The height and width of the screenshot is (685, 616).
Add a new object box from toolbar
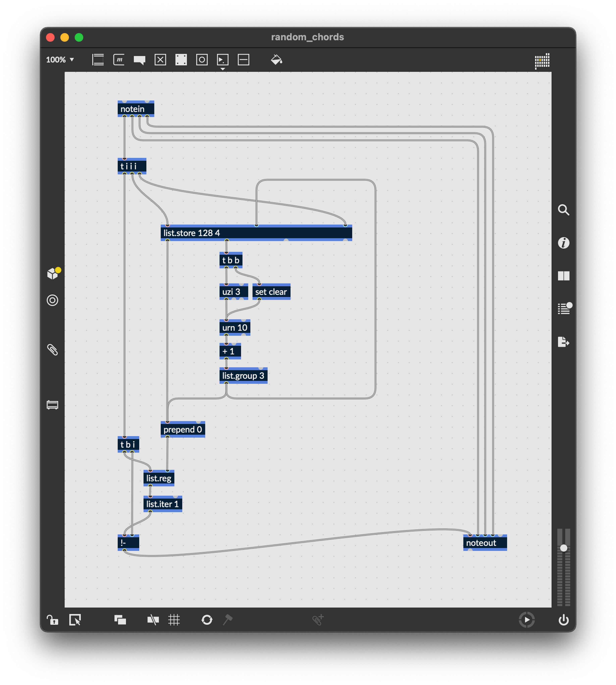pyautogui.click(x=98, y=60)
